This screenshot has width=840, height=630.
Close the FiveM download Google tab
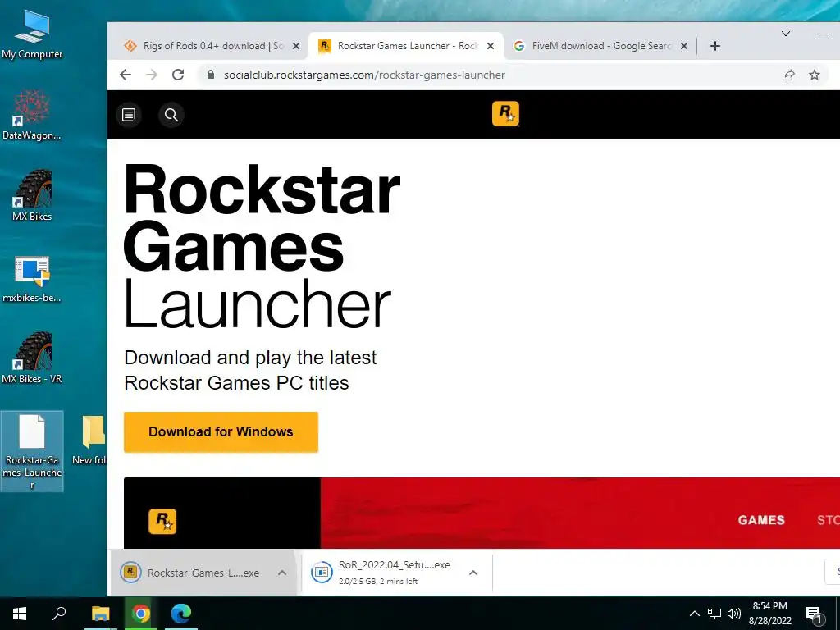click(x=683, y=46)
